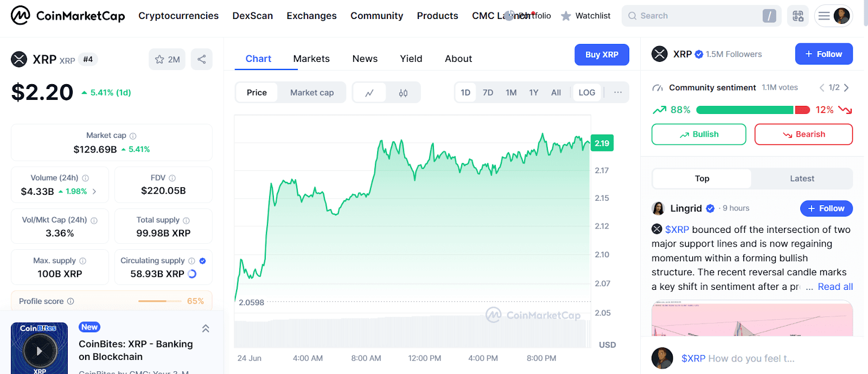This screenshot has width=868, height=374.
Task: Go to previous community sentiment page
Action: point(822,87)
